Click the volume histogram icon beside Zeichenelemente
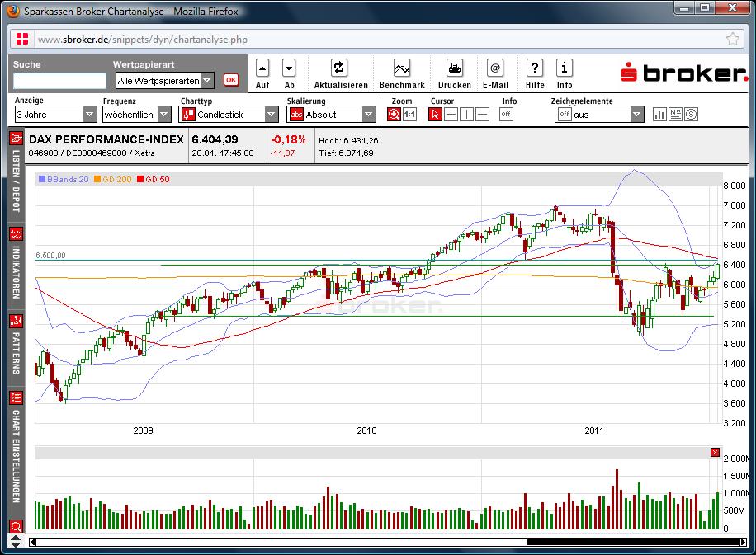Screen dimensions: 756x555 pyautogui.click(x=659, y=114)
